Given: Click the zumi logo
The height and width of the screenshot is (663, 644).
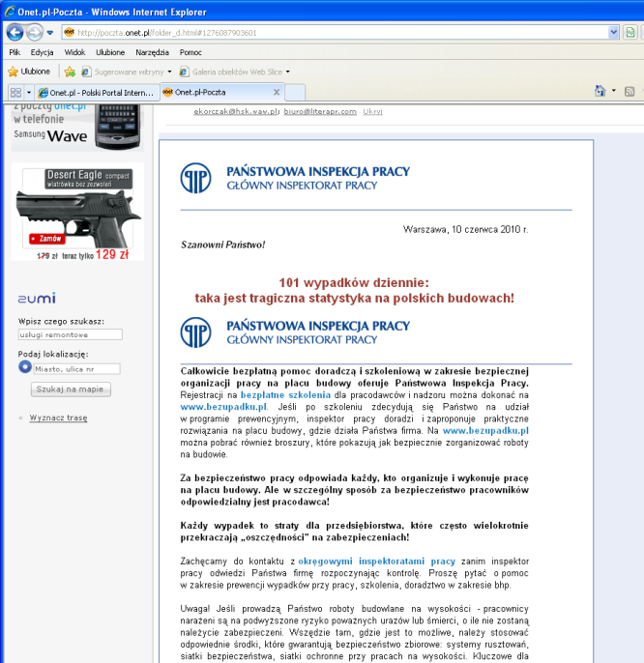Looking at the screenshot, I should 37,298.
